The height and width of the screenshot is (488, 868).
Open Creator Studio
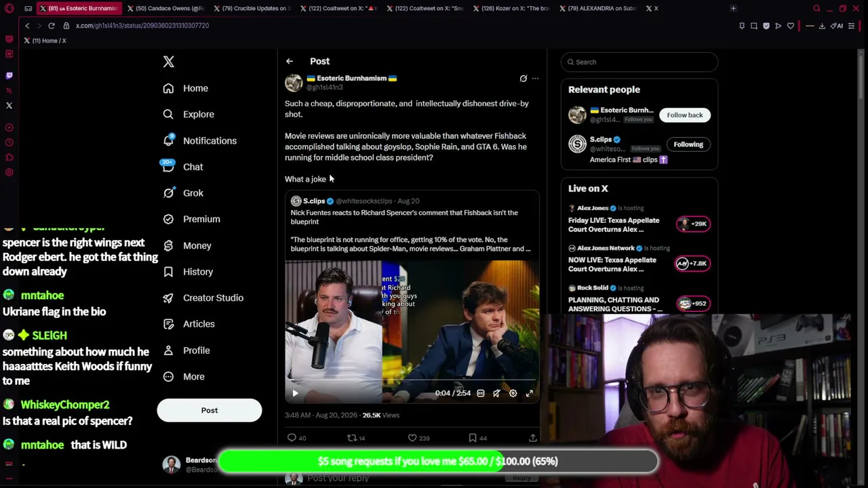pos(203,298)
